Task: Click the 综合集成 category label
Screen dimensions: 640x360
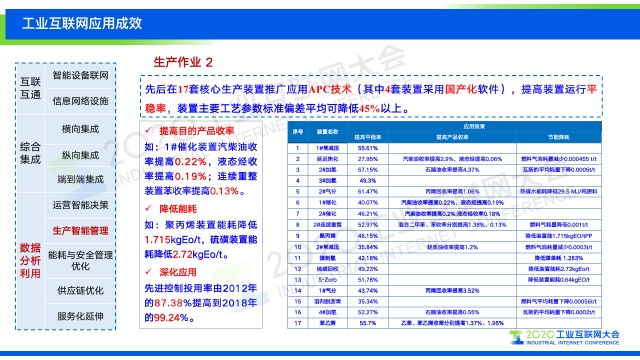Action: click(x=30, y=153)
